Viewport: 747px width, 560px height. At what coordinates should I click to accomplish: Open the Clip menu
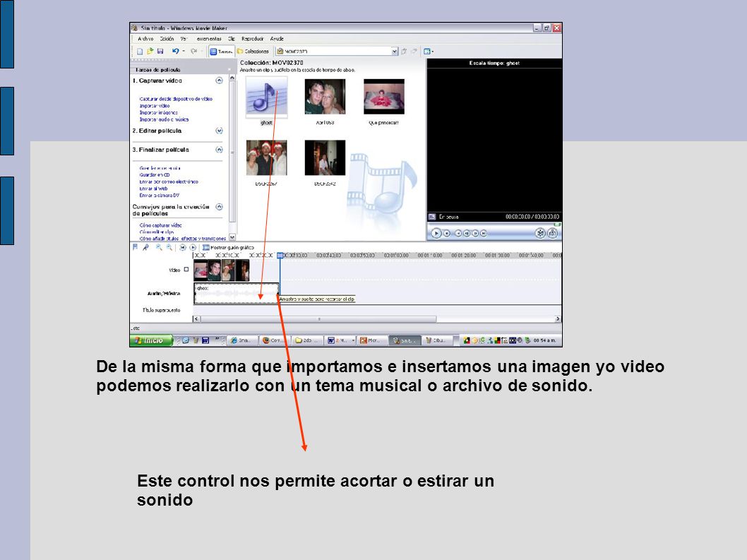point(232,39)
